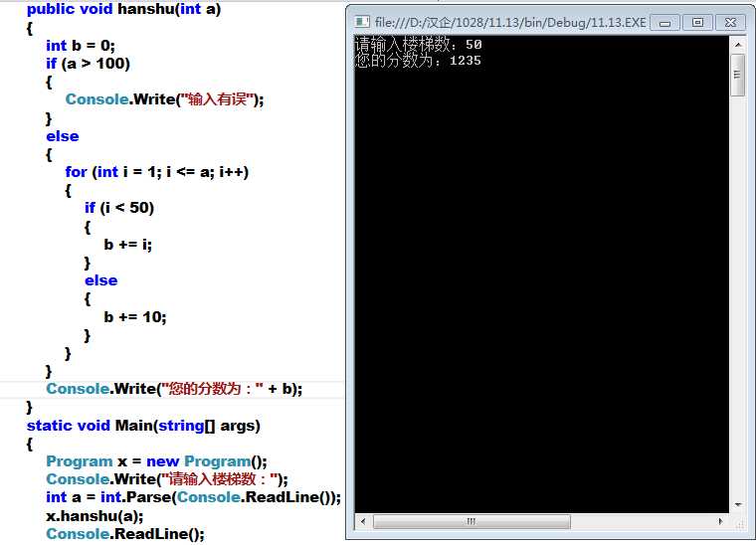Click the console scroll down arrow
This screenshot has width=756, height=545.
click(x=738, y=505)
